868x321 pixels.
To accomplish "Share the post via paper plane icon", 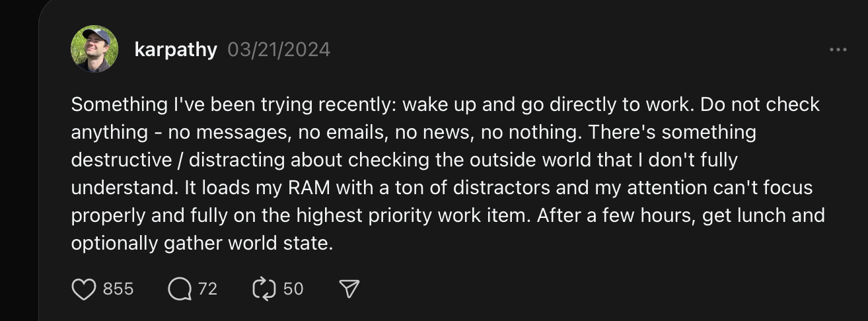I will (x=349, y=289).
